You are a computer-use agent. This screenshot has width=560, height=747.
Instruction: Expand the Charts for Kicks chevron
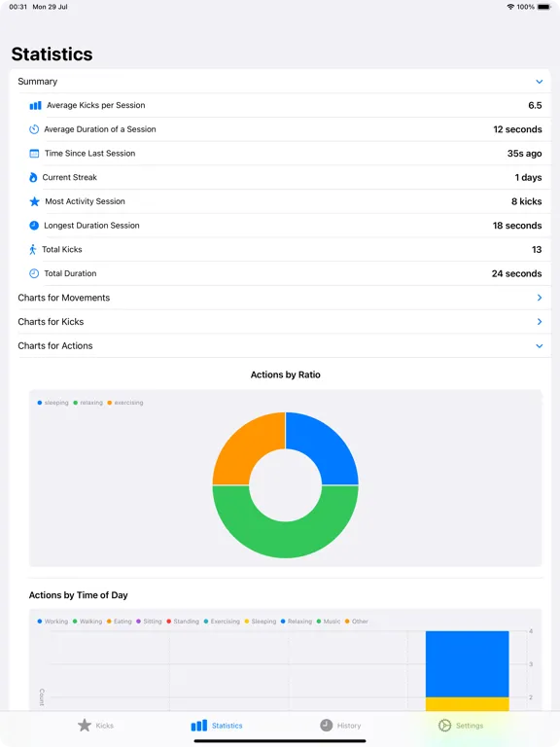[539, 322]
